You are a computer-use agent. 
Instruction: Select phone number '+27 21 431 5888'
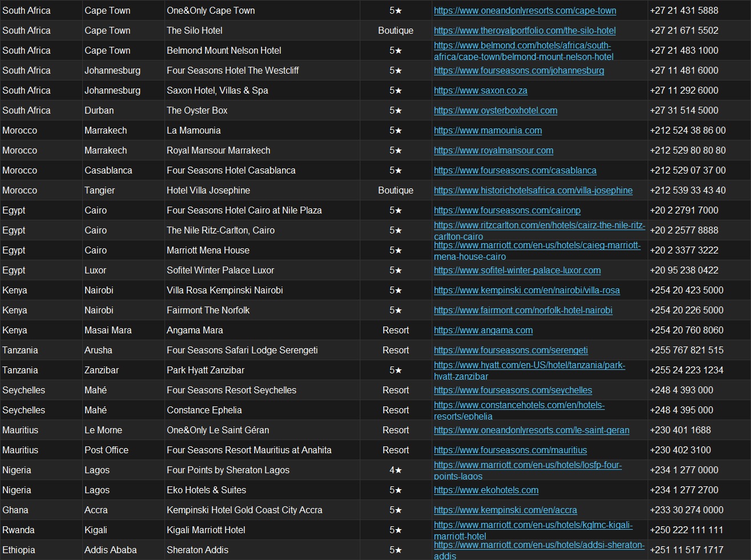point(684,10)
